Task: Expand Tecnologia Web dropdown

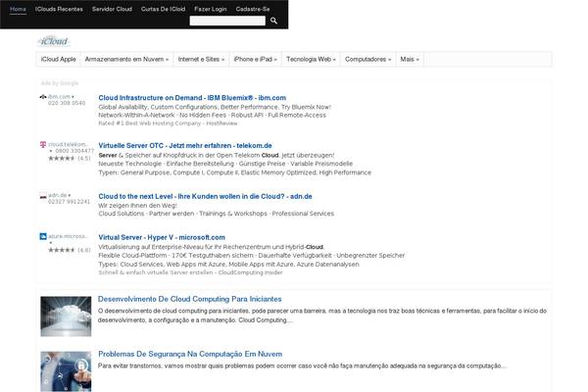Action: coord(312,59)
